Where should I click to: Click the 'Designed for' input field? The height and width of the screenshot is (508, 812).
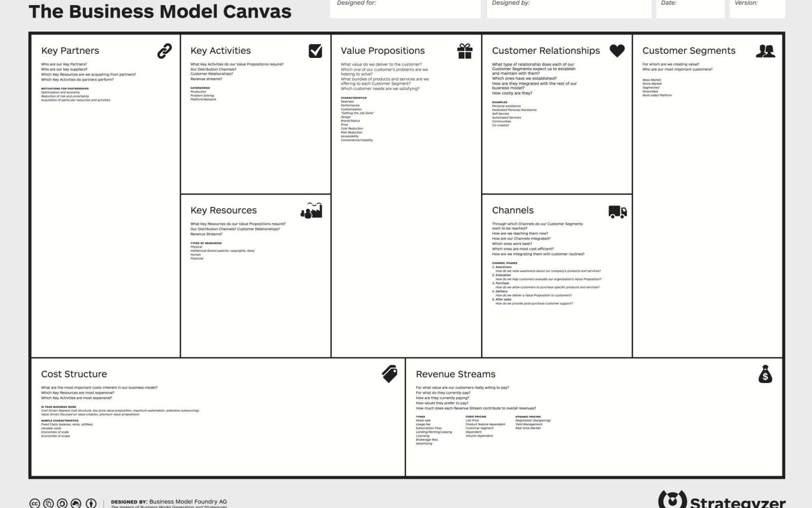click(405, 9)
